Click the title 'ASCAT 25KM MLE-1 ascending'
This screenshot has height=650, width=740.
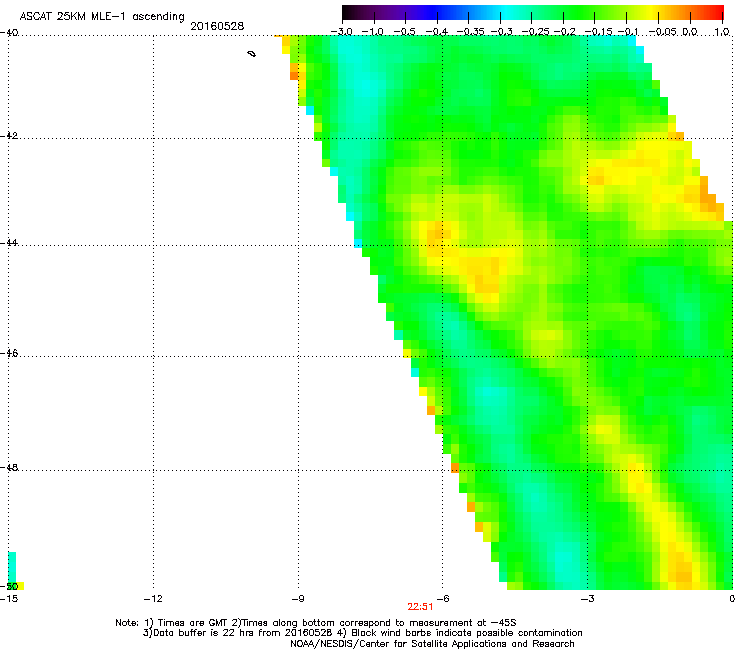coord(102,17)
